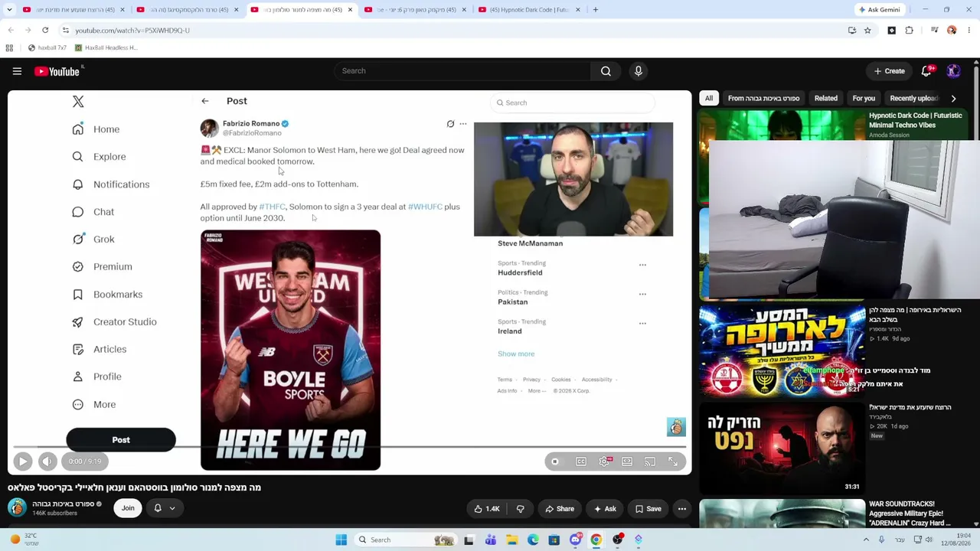Open more actions ellipsis below the video
Screen dimensions: 980x551
[682, 509]
